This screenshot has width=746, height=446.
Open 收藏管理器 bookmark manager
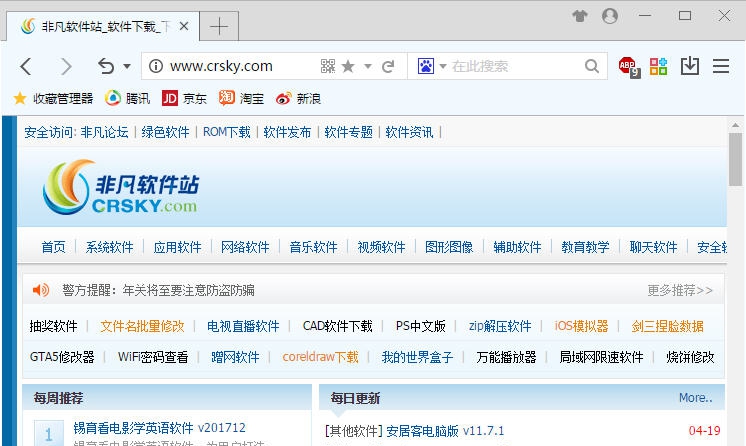point(53,99)
